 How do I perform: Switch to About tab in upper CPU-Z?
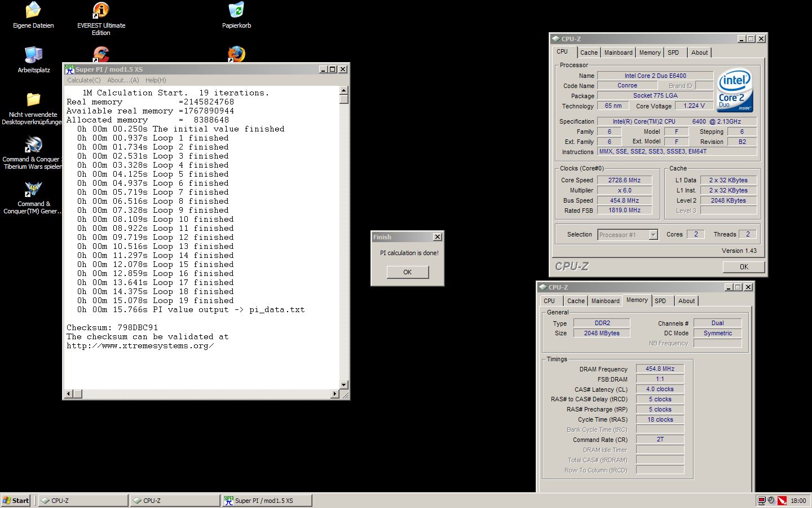(699, 52)
